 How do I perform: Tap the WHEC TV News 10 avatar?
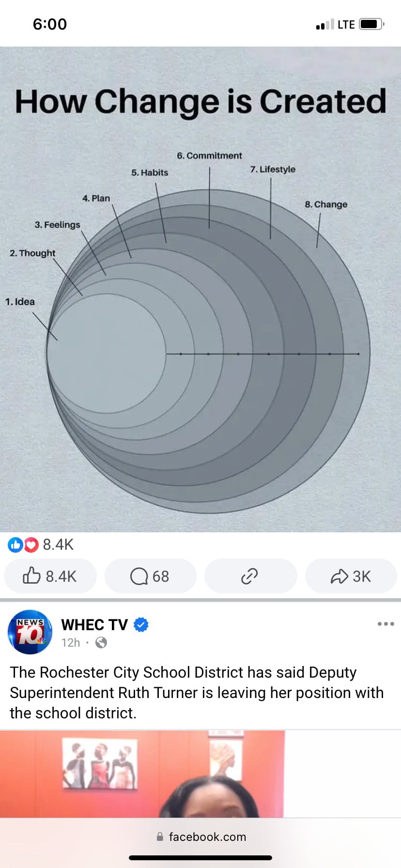click(30, 632)
